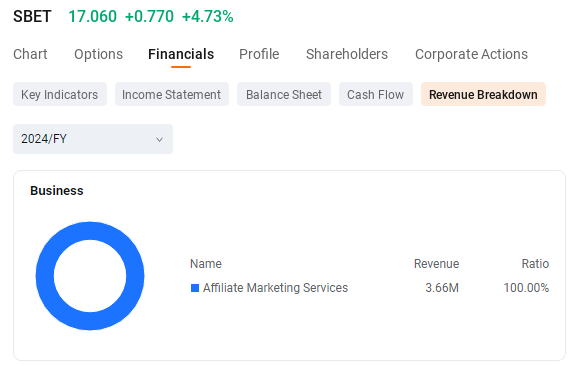
Task: Open the Profile tab
Action: tap(259, 54)
